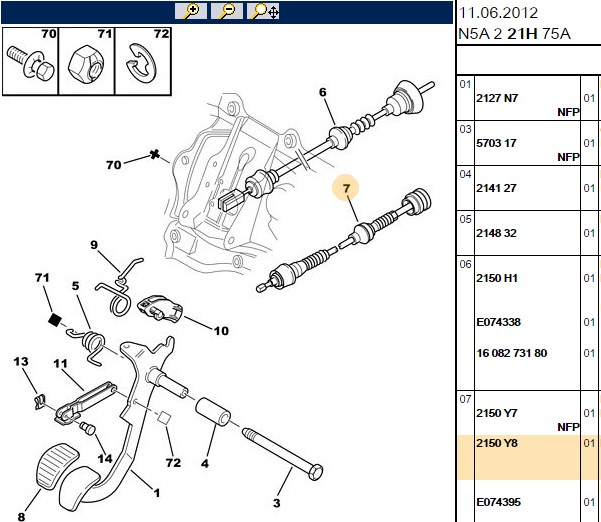Click part reference 16 082 731 80
This screenshot has width=601, height=522.
coord(512,353)
